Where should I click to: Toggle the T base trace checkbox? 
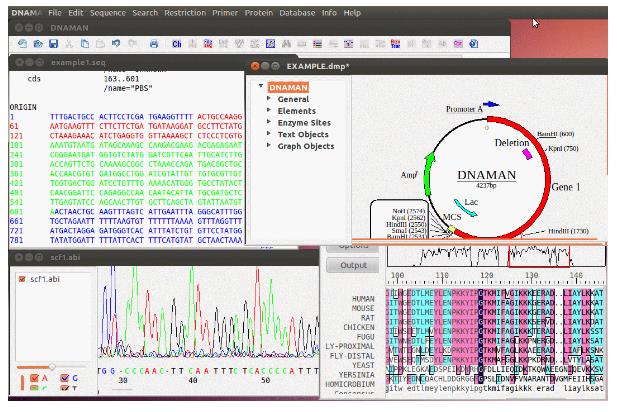coord(65,388)
